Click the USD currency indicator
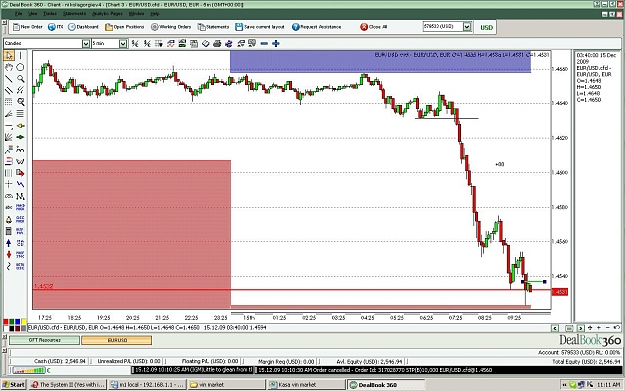This screenshot has width=625, height=391. [x=486, y=28]
